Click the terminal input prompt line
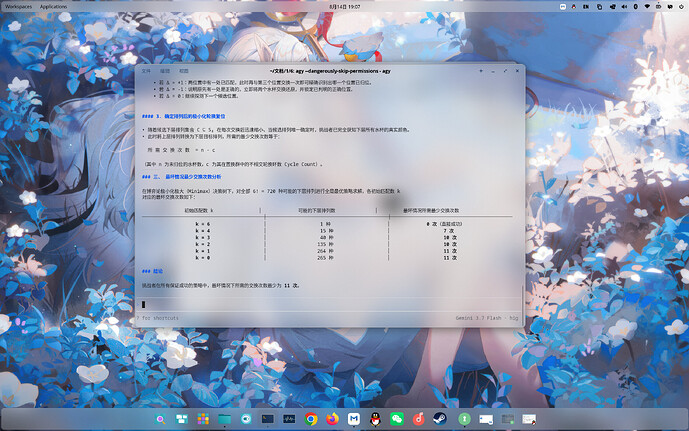689x431 pixels. (x=330, y=304)
